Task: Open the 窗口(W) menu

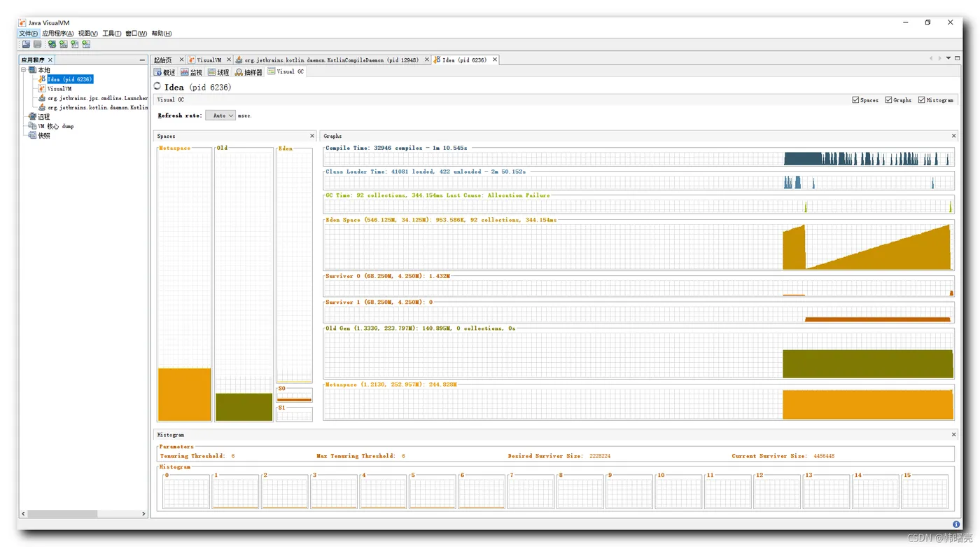Action: pyautogui.click(x=136, y=34)
